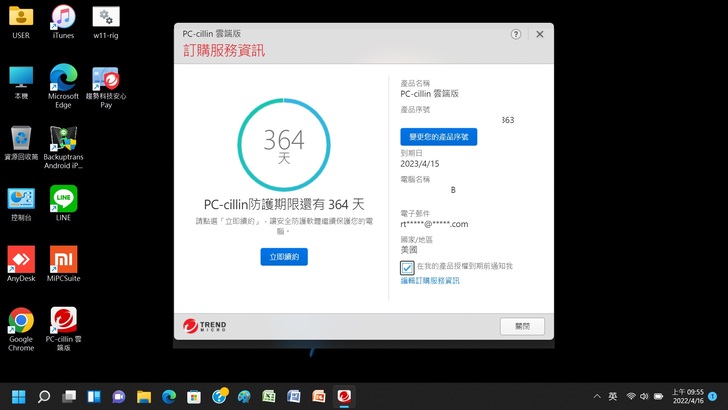
Task: Open the notification badge in the tray
Action: pos(713,396)
